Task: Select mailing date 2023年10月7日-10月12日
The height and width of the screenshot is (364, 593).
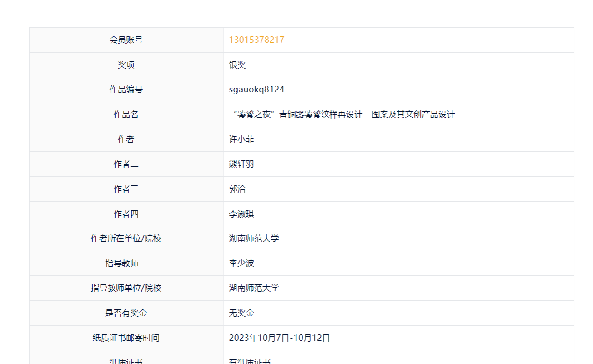Action: coord(279,338)
